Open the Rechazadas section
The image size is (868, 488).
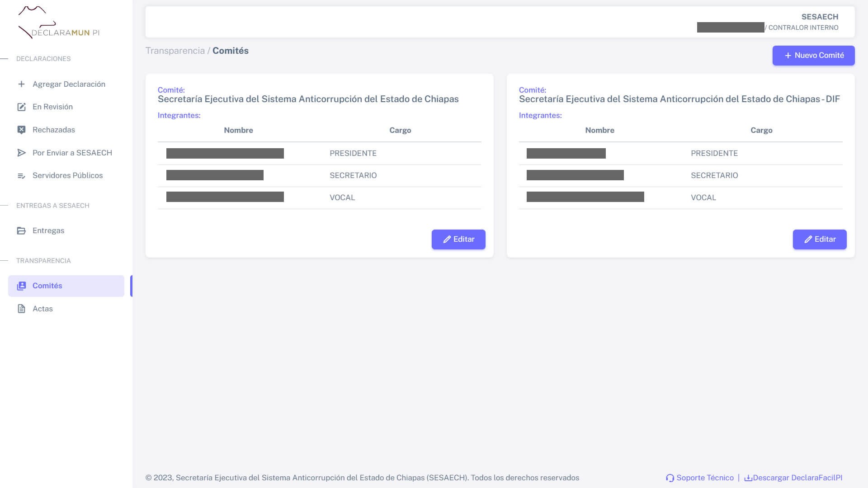point(66,130)
